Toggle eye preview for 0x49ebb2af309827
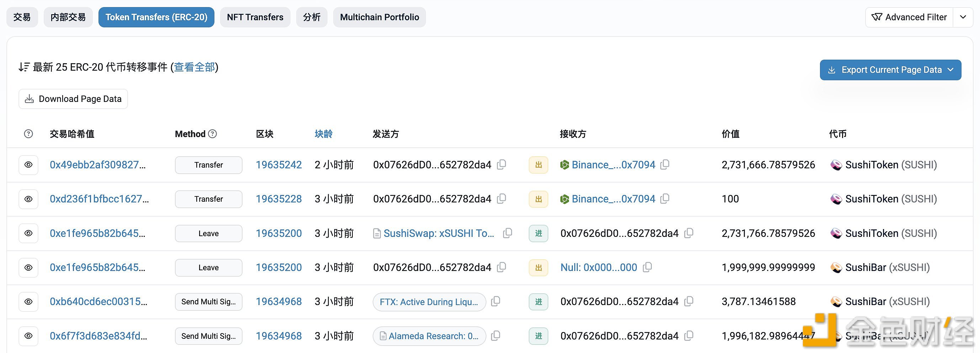This screenshot has height=353, width=980. coord(28,165)
